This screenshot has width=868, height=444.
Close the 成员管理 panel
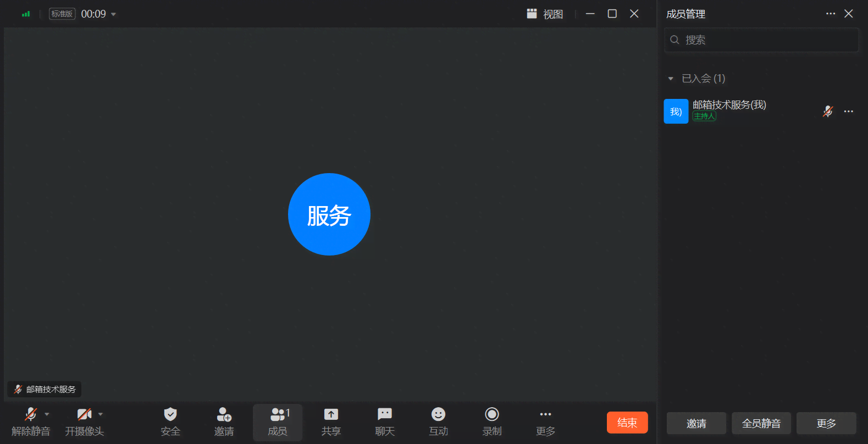pos(849,14)
